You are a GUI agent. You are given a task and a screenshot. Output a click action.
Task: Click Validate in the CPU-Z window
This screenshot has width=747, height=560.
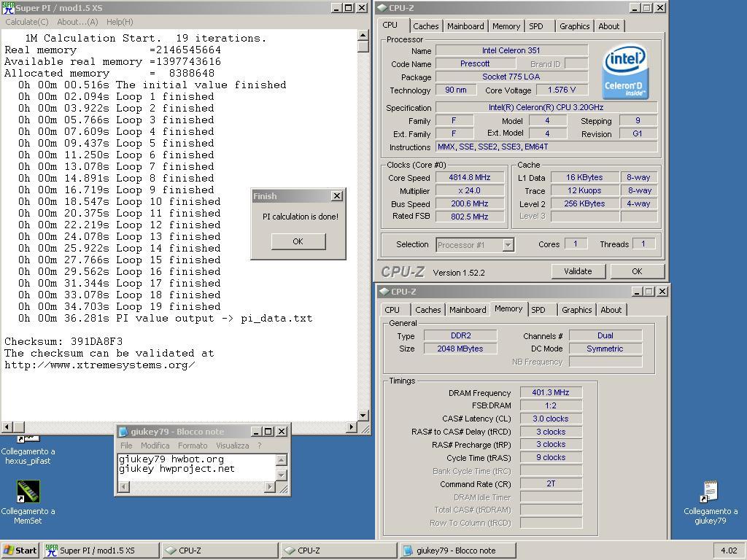point(578,271)
